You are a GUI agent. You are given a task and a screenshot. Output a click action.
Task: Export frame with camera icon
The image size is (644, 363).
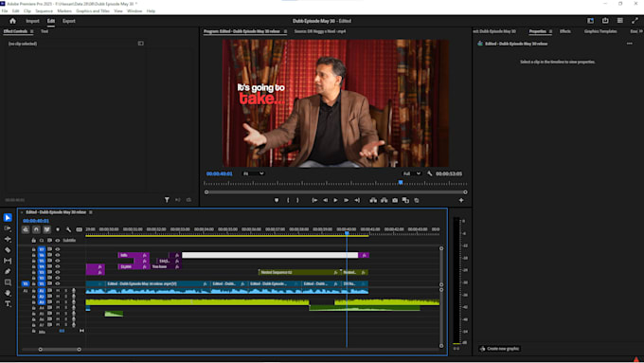(395, 200)
